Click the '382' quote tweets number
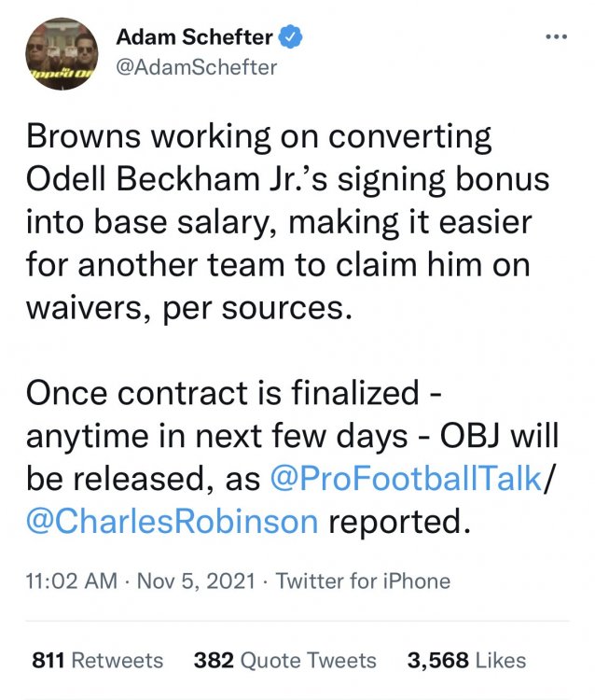Image resolution: width=595 pixels, height=700 pixels. pos(214,660)
